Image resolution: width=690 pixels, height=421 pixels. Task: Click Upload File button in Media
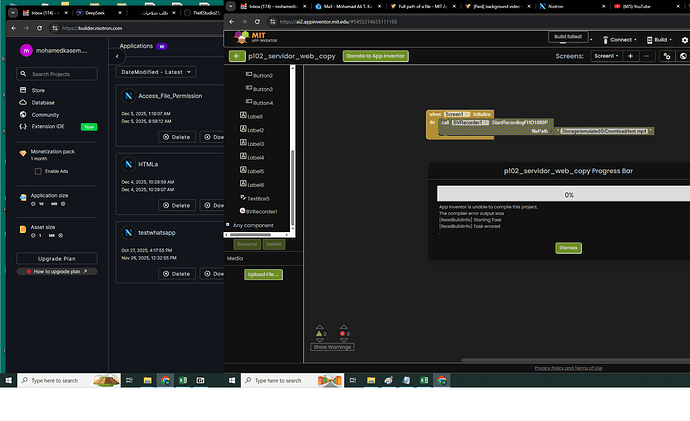[264, 274]
